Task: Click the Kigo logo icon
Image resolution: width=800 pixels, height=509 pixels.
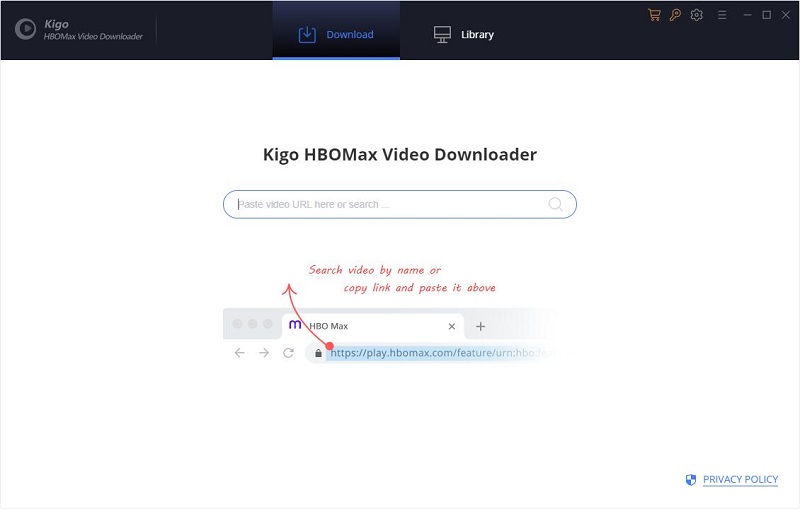Action: tap(25, 30)
